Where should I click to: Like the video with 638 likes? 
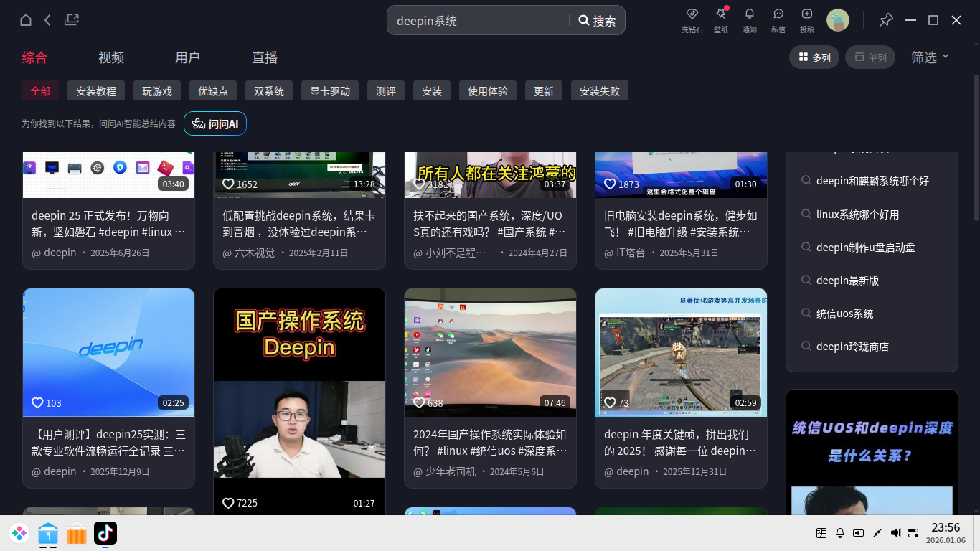click(419, 403)
